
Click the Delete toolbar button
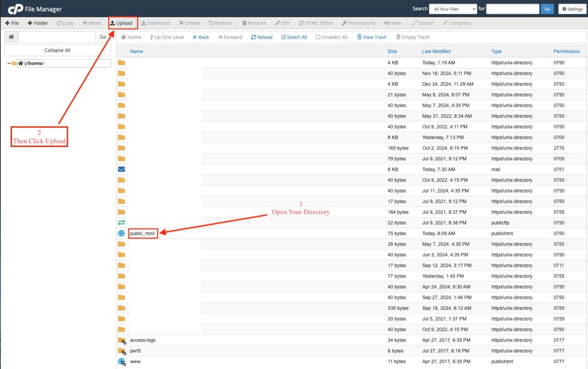(189, 23)
